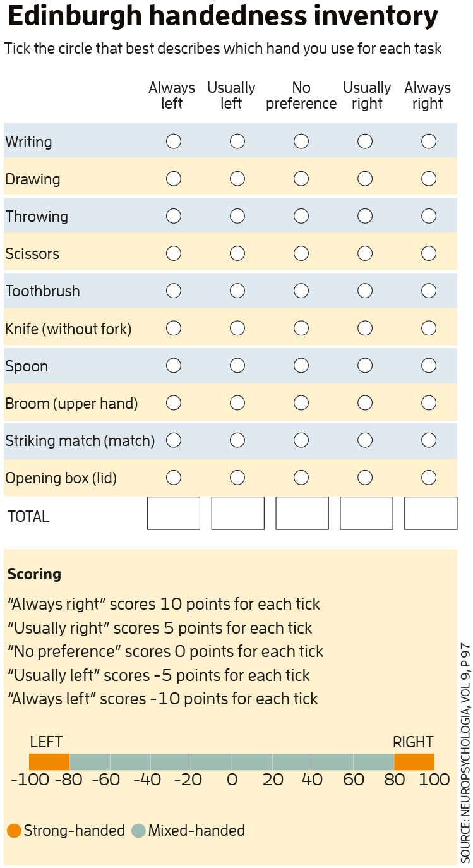Click the 'No preference' TOTAL box
The width and height of the screenshot is (473, 868).
click(x=302, y=513)
